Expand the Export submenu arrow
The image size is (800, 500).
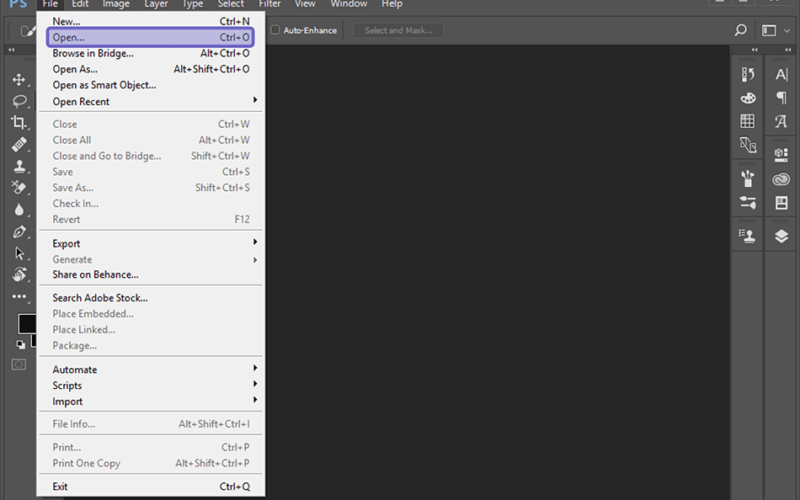(255, 242)
